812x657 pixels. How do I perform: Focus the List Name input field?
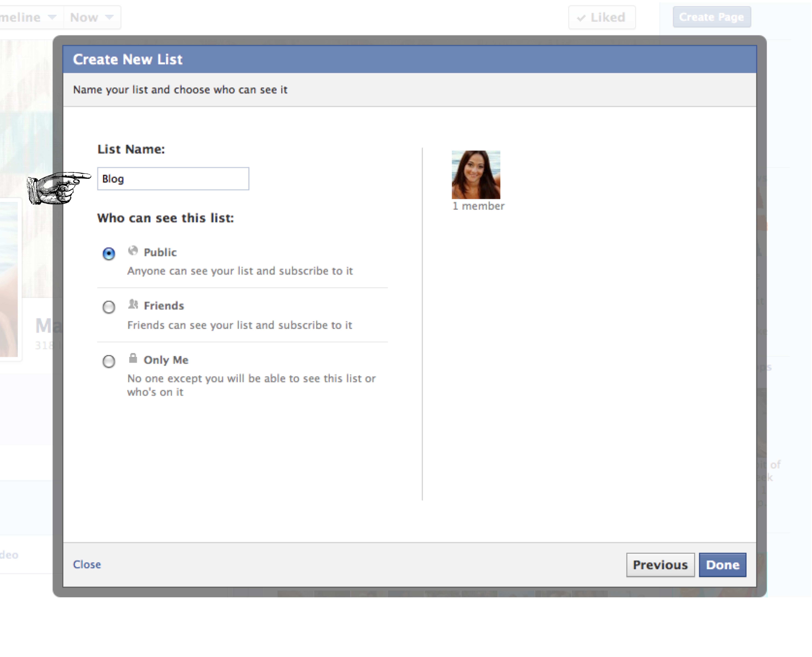tap(173, 179)
